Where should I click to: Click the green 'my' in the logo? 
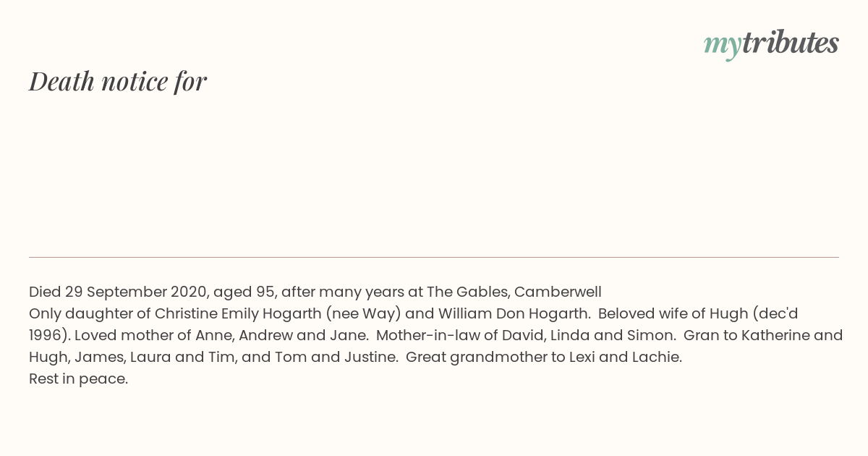coord(723,46)
